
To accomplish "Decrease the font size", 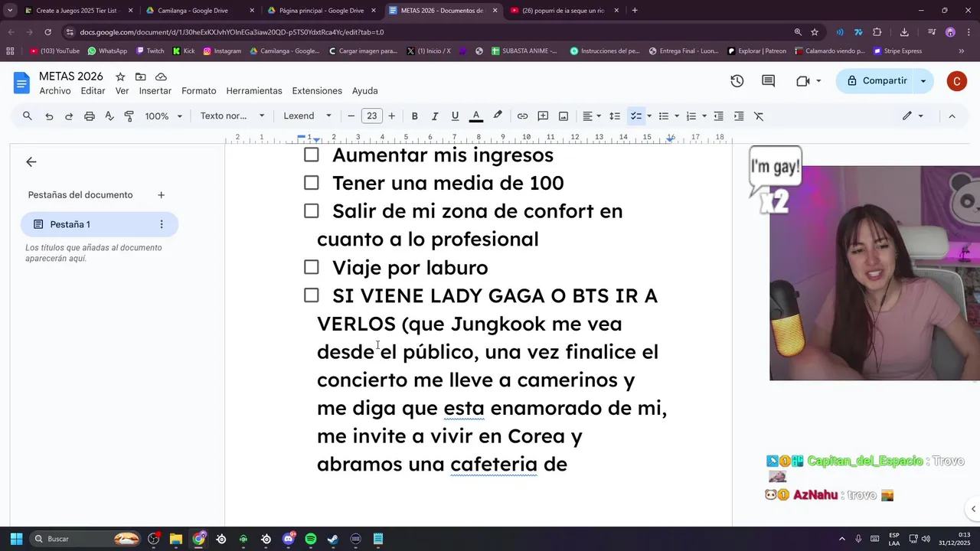I will (351, 116).
